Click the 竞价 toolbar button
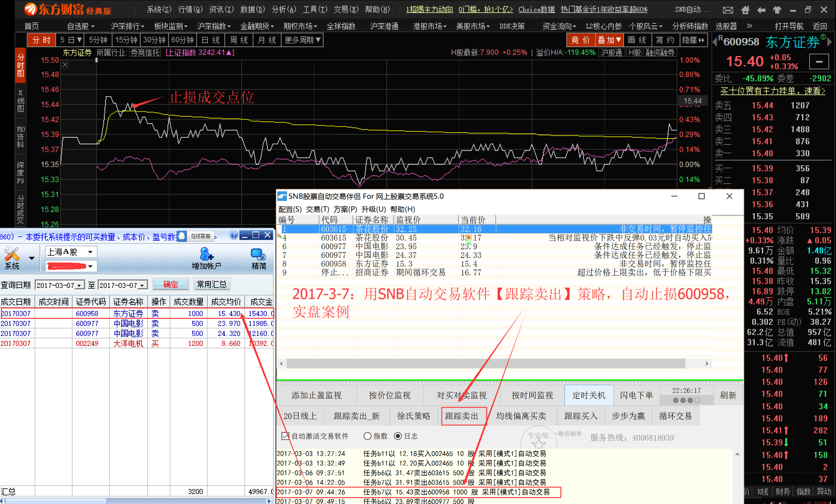This screenshot has height=504, width=836. (580, 40)
